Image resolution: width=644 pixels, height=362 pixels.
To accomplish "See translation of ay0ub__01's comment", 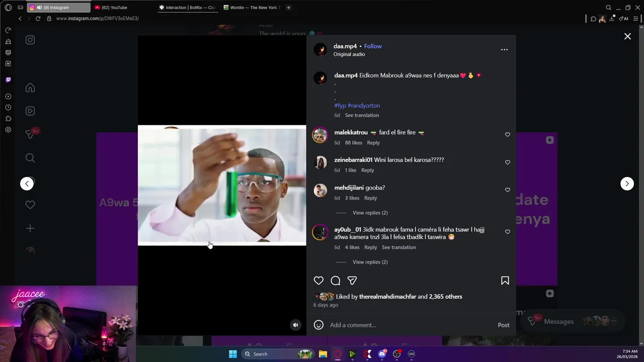I will point(399,247).
